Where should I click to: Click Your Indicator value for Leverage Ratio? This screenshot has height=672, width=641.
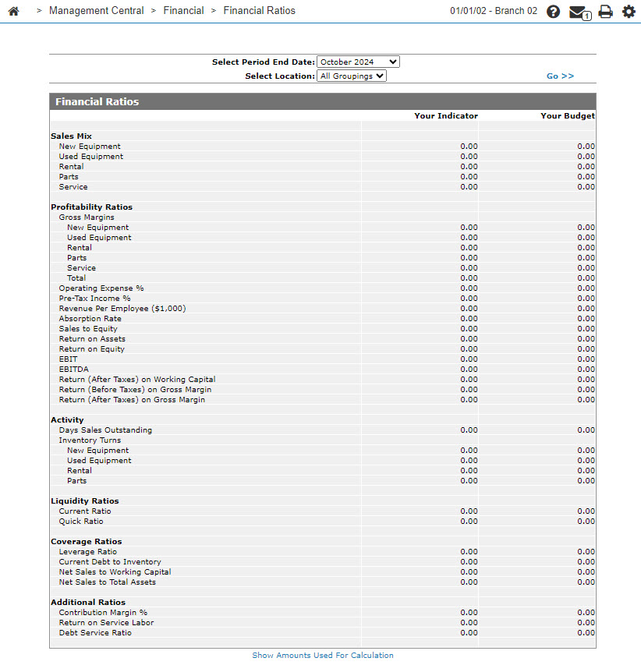pyautogui.click(x=469, y=552)
